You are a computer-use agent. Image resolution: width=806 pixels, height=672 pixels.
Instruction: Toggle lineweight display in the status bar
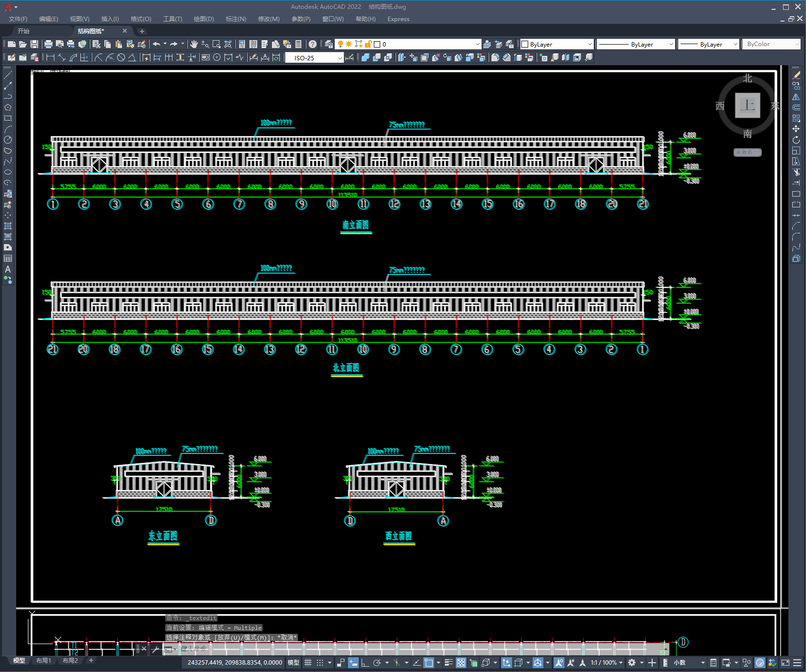coord(448,663)
